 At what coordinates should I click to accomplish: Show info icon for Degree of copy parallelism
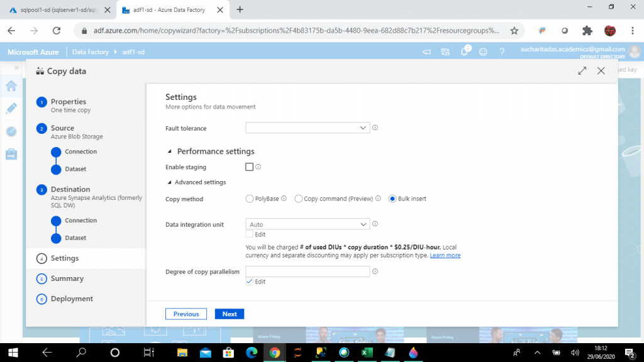pyautogui.click(x=375, y=271)
